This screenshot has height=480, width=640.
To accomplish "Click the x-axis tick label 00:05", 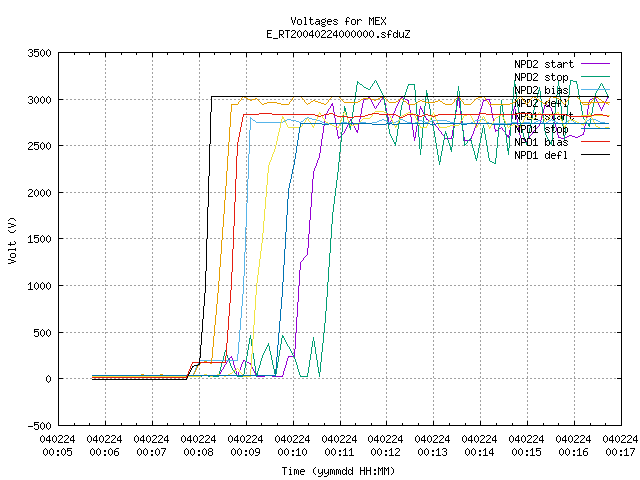I will (58, 453).
